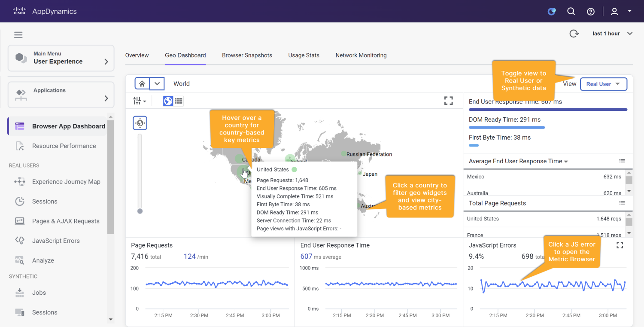The width and height of the screenshot is (644, 327).
Task: Open the region dropdown next to home
Action: tap(157, 84)
